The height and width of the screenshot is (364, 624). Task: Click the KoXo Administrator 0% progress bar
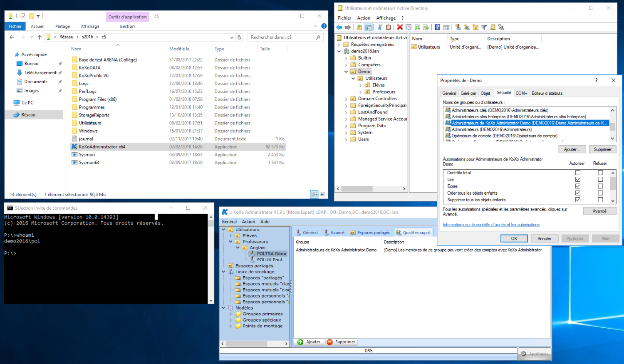[369, 351]
